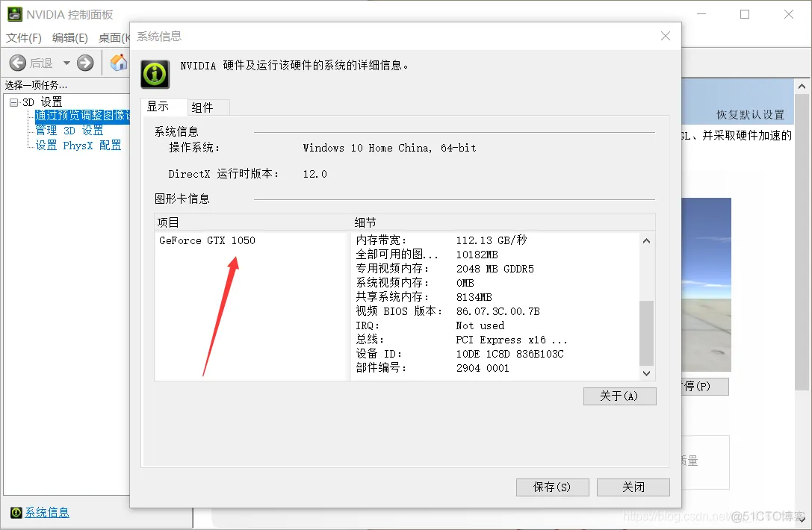Image resolution: width=812 pixels, height=530 pixels.
Task: Open the 文件(F) menu
Action: [24, 38]
